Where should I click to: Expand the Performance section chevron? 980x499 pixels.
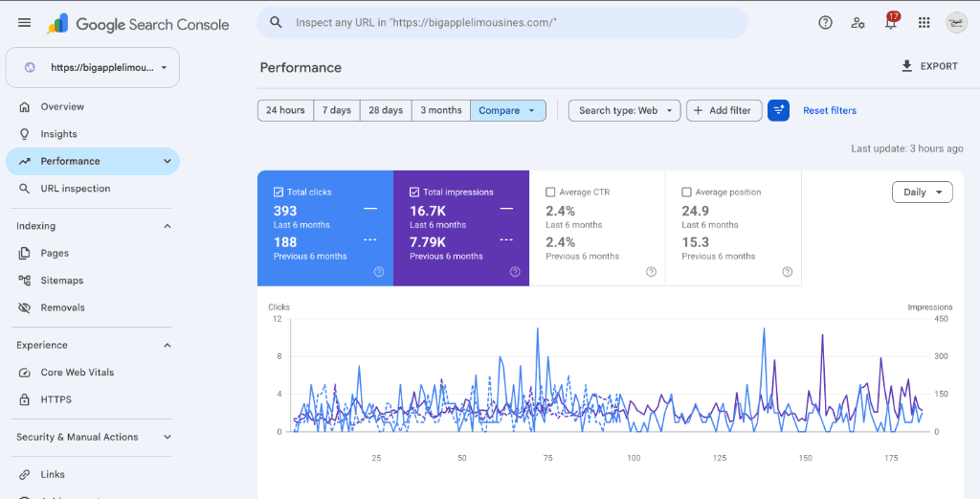[x=167, y=161]
